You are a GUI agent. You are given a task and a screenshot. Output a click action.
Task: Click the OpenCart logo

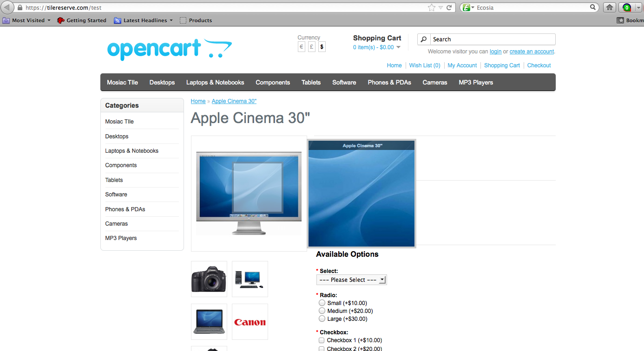(169, 49)
